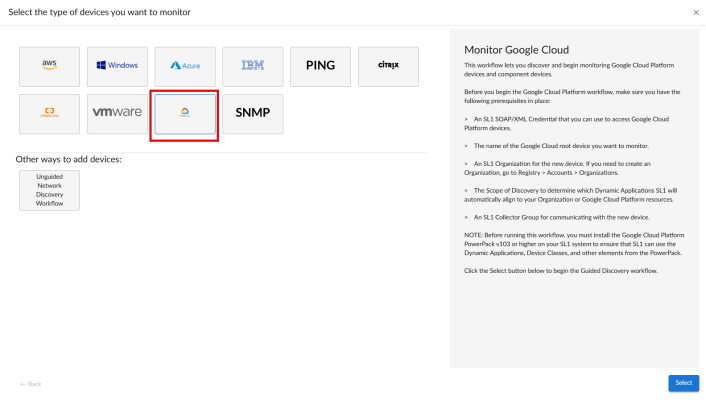
Task: Click the blue Select button
Action: click(x=683, y=383)
